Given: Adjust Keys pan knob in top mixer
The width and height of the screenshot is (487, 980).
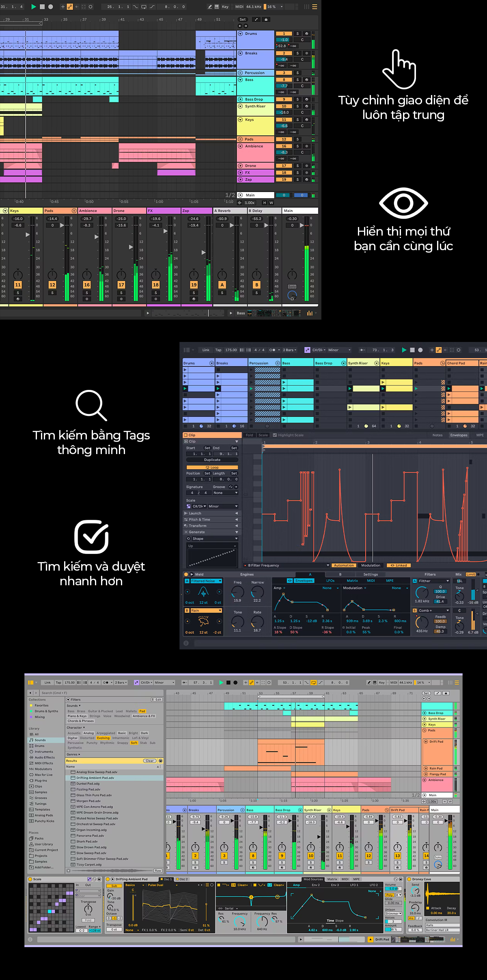Looking at the screenshot, I should 18,275.
